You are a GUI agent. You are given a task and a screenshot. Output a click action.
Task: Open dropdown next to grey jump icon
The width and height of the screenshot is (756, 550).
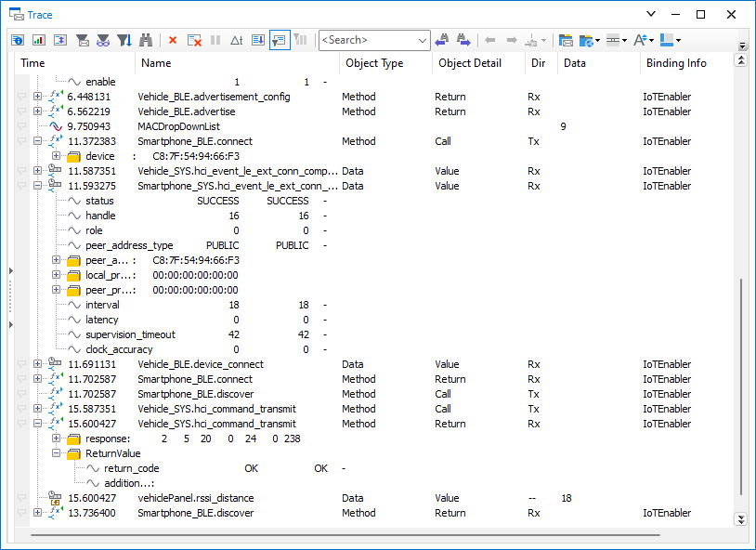point(544,41)
